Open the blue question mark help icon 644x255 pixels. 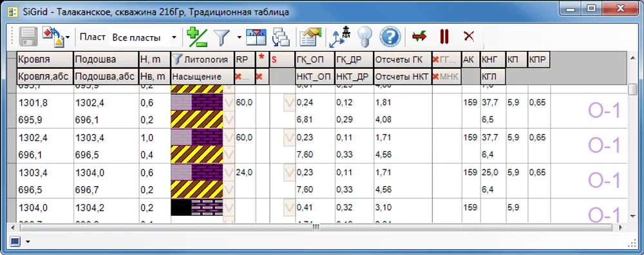pyautogui.click(x=390, y=37)
